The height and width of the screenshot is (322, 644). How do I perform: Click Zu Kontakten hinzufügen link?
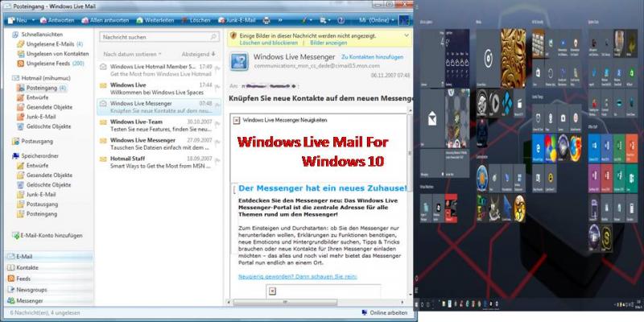[373, 57]
